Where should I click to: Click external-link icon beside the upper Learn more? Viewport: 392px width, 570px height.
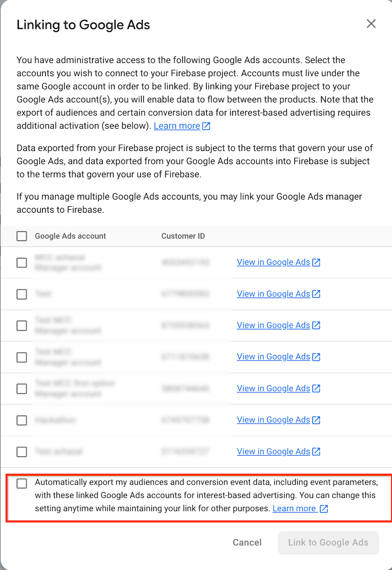206,126
